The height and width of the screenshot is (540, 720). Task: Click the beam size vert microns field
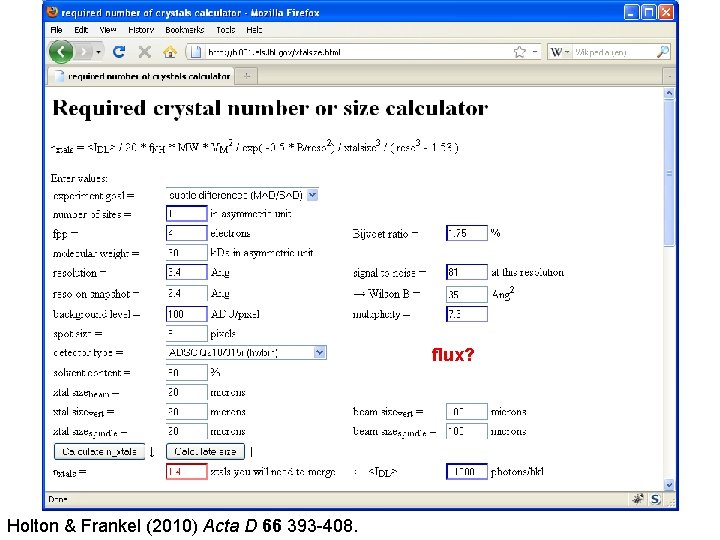pyautogui.click(x=467, y=411)
